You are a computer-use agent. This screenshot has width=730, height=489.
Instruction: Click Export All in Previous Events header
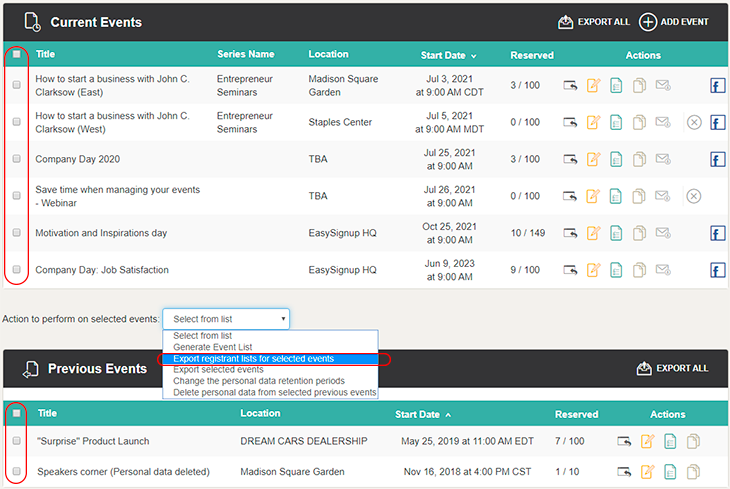coord(672,368)
